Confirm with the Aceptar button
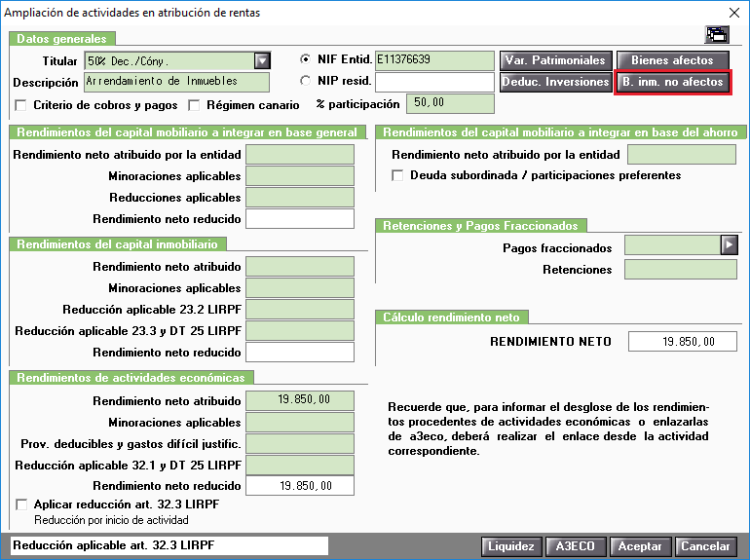Screen dimensions: 750x560 point(640,546)
